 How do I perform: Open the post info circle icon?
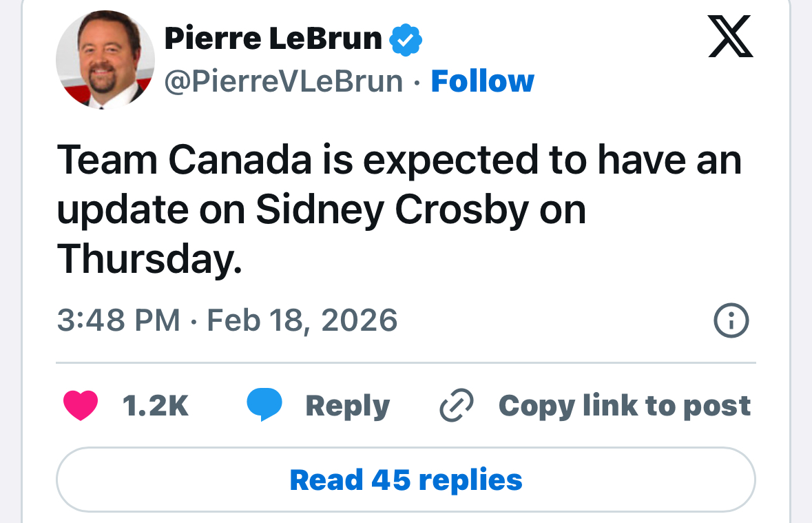pos(731,320)
